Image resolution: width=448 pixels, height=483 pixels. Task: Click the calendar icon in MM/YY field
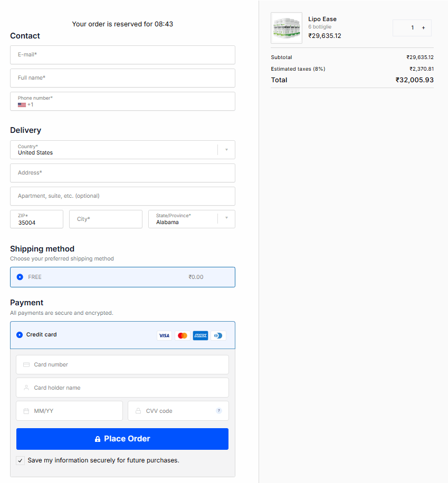(x=26, y=411)
